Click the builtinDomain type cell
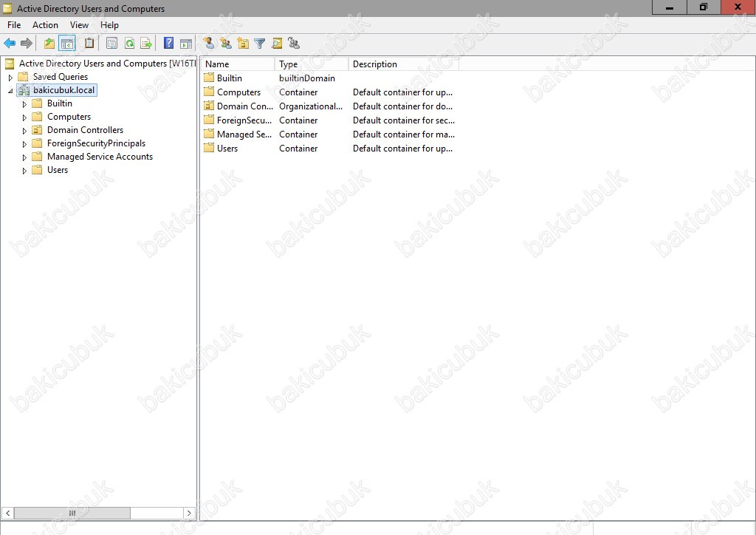The image size is (756, 535). point(306,78)
